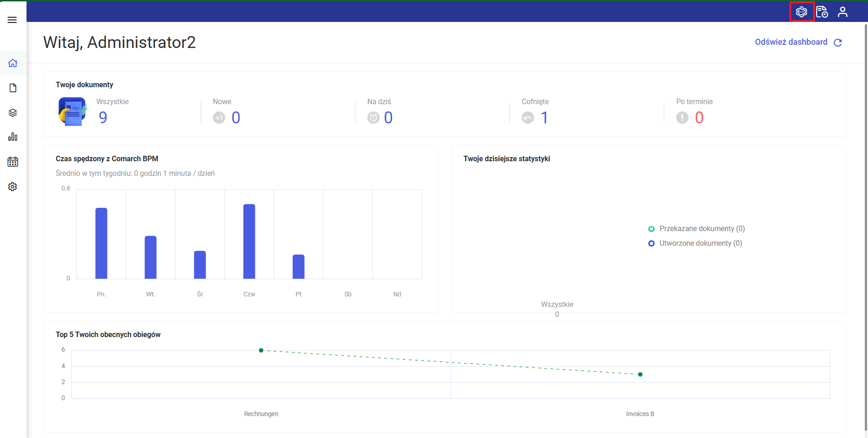868x438 pixels.
Task: Click the Invoices B data point on the chart
Action: 640,375
